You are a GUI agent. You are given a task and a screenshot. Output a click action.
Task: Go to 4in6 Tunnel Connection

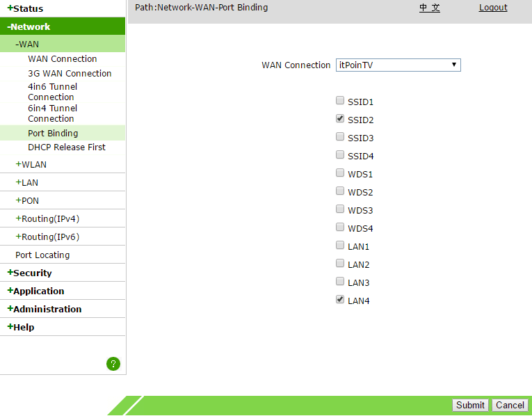(53, 92)
